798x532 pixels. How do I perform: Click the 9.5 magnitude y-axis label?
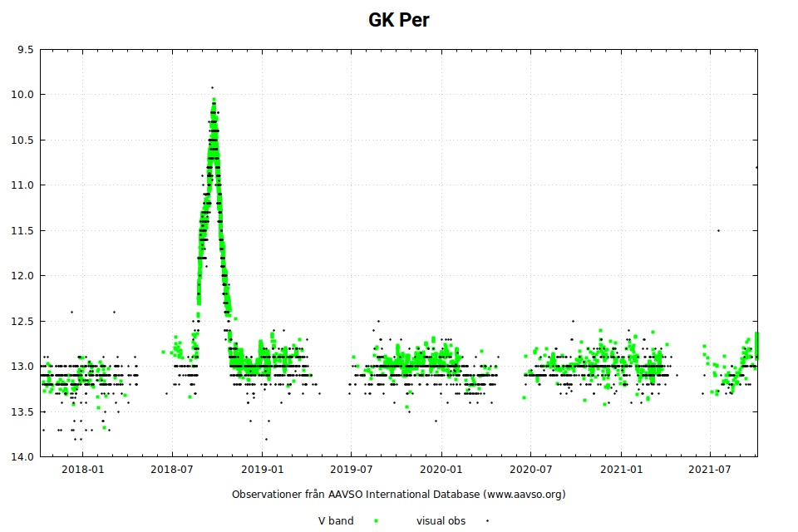(x=25, y=49)
